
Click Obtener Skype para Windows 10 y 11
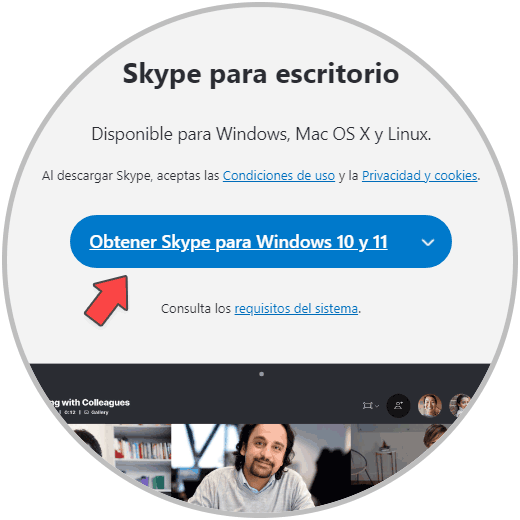(x=238, y=242)
